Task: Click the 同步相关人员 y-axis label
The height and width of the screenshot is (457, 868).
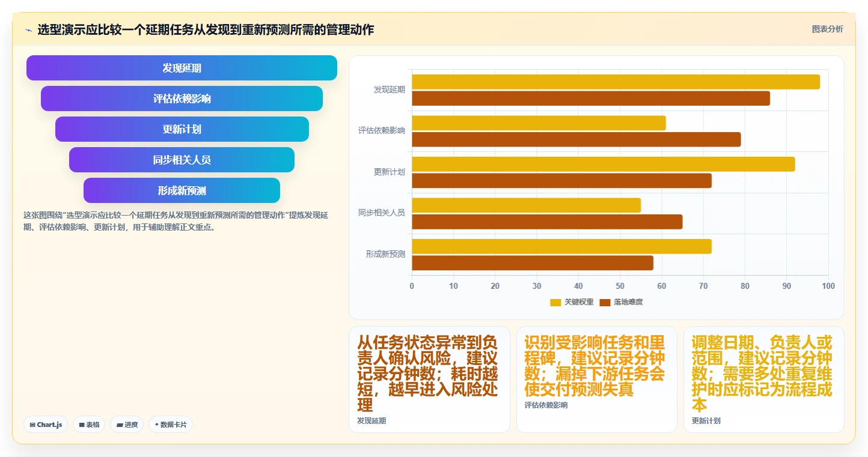Action: point(381,213)
